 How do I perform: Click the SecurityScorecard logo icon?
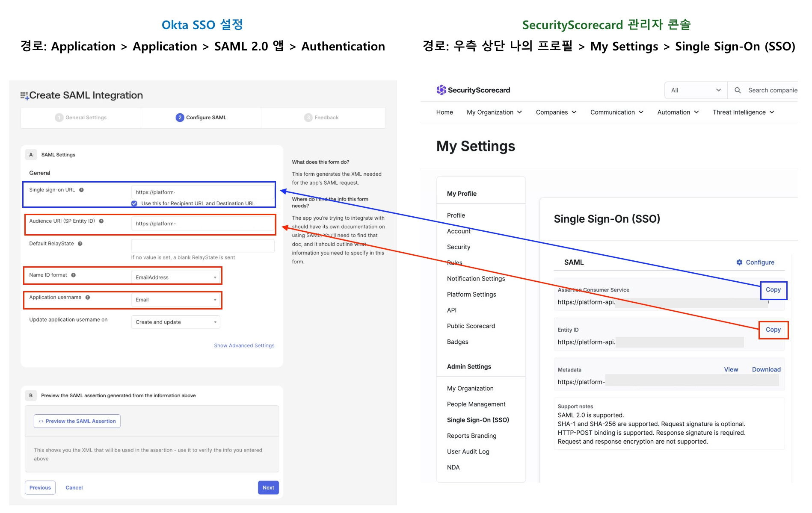click(x=441, y=90)
